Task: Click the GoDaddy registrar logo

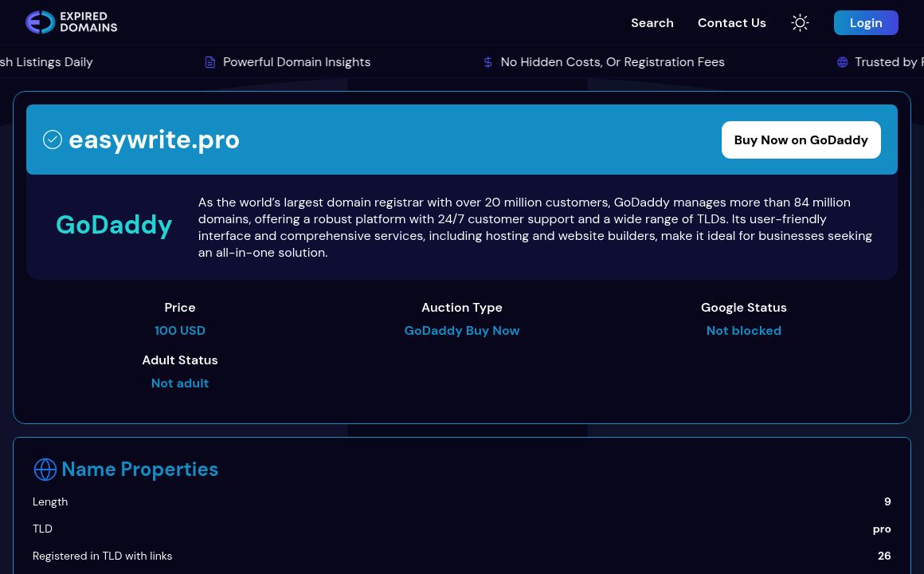Action: tap(114, 225)
